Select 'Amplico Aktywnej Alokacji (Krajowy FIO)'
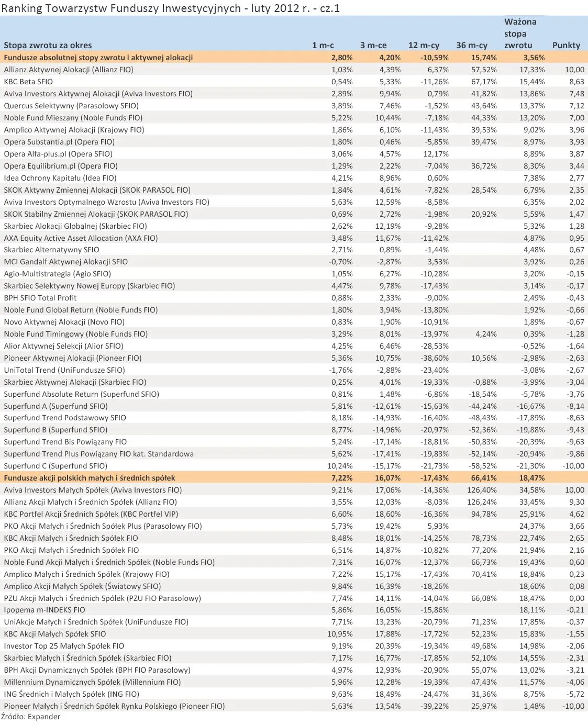 pos(74,130)
